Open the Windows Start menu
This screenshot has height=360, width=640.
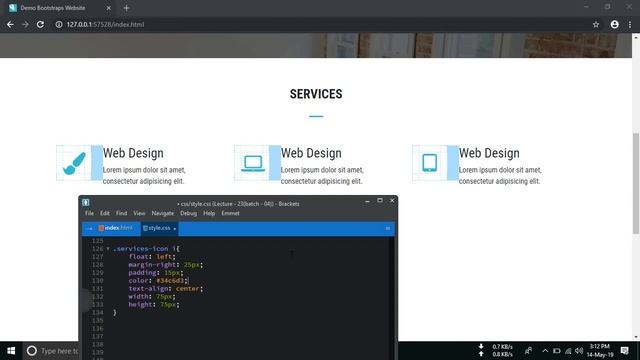11,351
